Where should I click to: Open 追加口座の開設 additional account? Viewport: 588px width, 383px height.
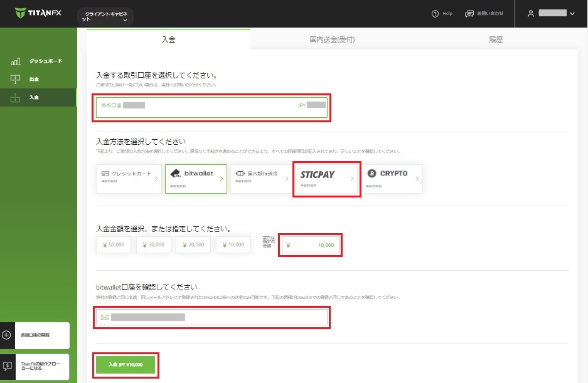coord(42,335)
